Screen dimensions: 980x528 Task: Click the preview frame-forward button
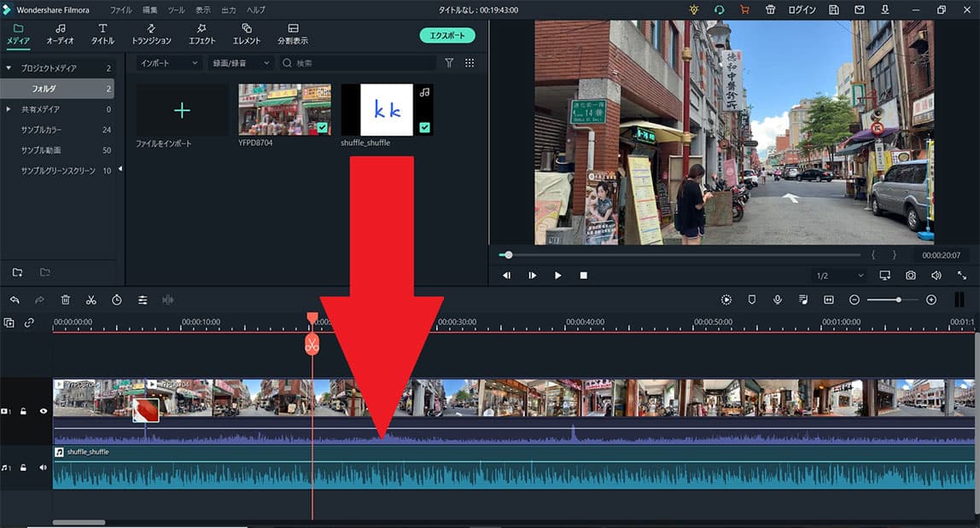532,276
